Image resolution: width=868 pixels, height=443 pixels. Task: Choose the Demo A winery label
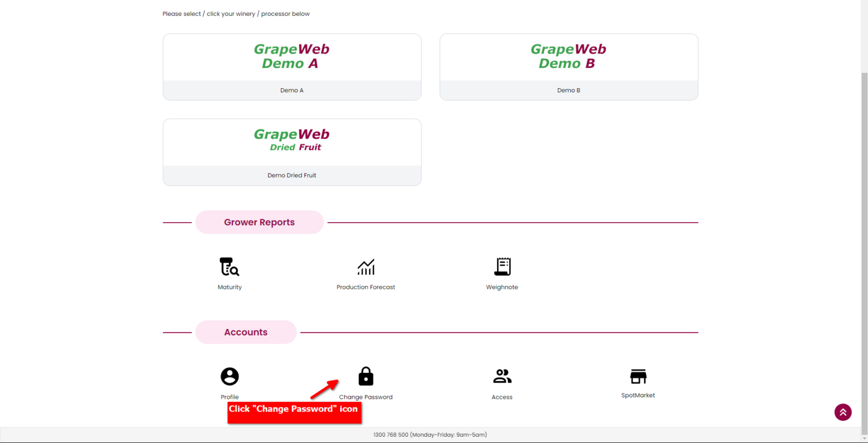(x=292, y=90)
